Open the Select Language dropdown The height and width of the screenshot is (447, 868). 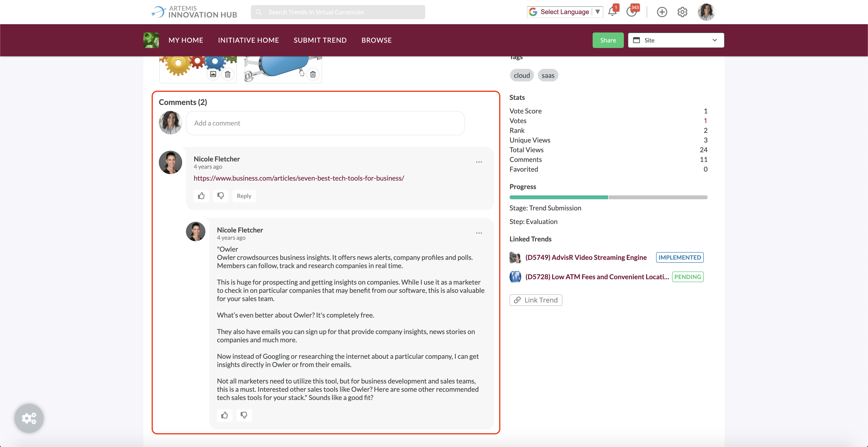point(565,12)
